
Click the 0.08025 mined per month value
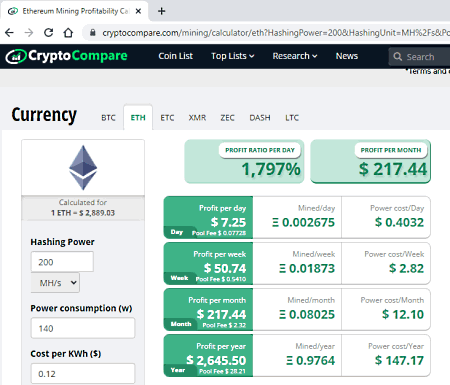(x=307, y=314)
